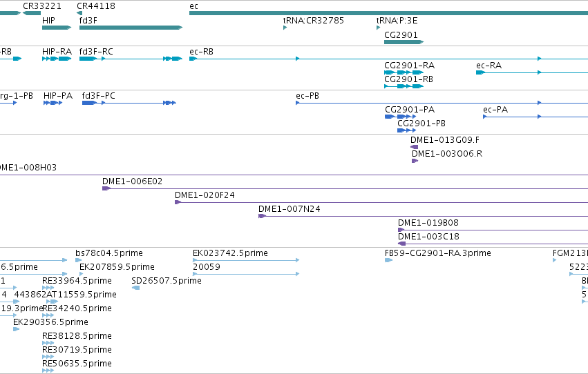
Task: Select the EK207859.5prime EST marker
Action: point(82,274)
